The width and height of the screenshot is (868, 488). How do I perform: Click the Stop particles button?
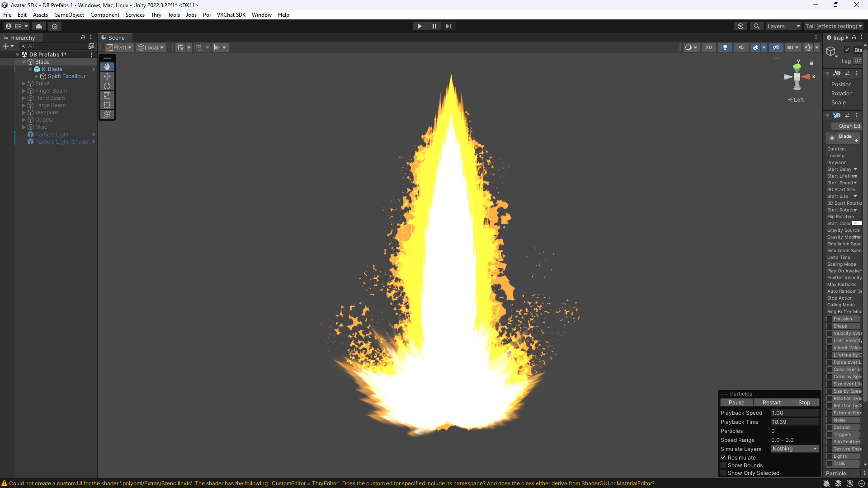804,403
